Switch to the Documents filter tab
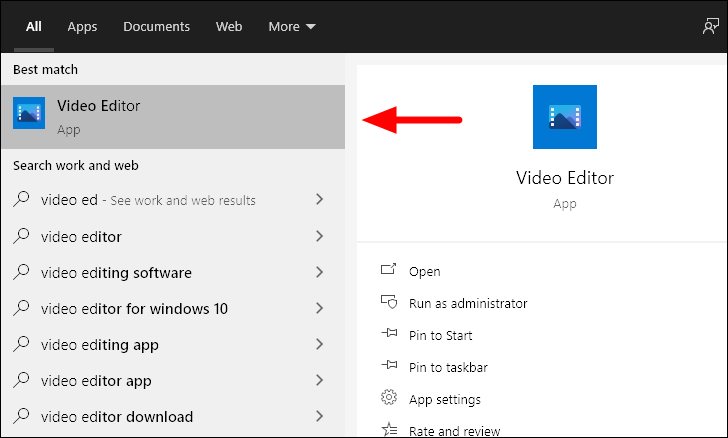Viewport: 728px width, 438px height. pyautogui.click(x=156, y=26)
